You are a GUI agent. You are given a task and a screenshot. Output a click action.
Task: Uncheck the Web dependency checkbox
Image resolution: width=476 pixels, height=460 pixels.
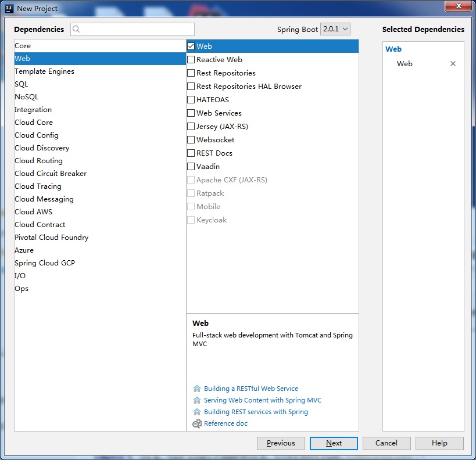pos(191,46)
